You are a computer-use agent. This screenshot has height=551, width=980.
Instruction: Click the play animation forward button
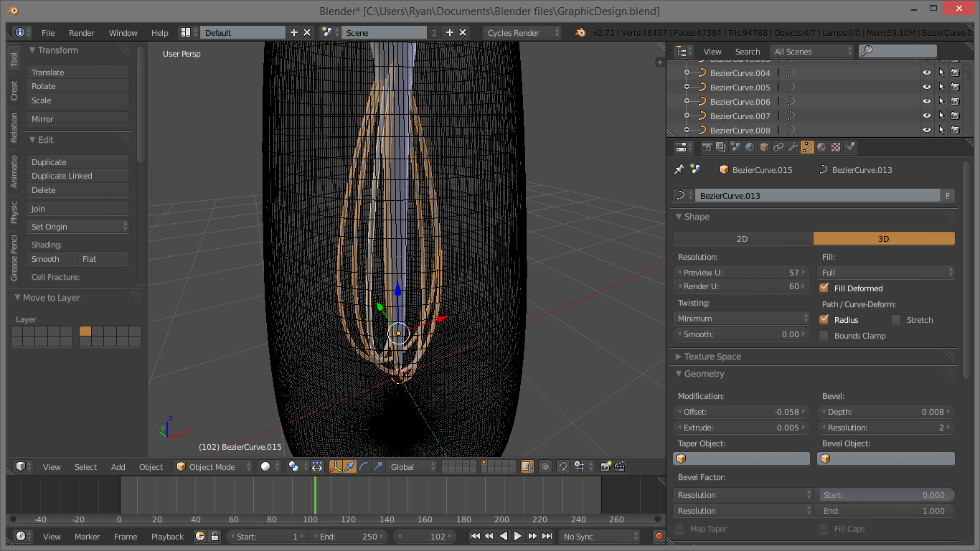point(518,536)
